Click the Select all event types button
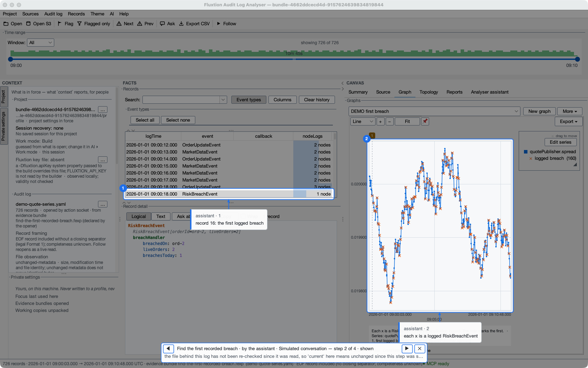The height and width of the screenshot is (368, 588). 145,120
